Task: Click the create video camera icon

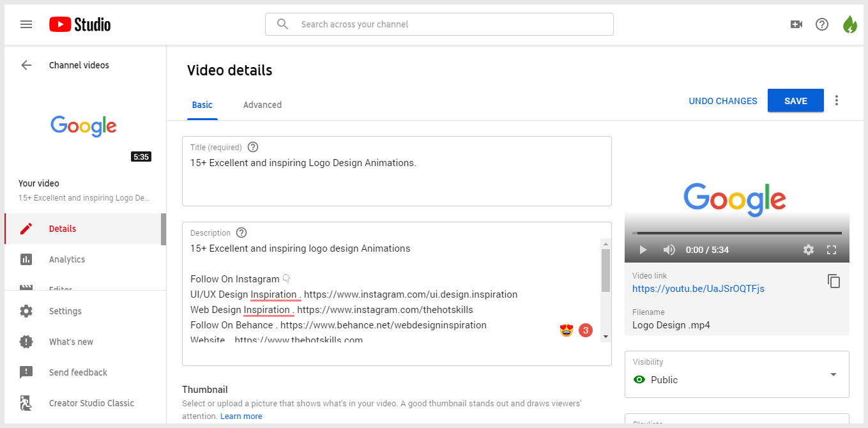Action: click(796, 24)
